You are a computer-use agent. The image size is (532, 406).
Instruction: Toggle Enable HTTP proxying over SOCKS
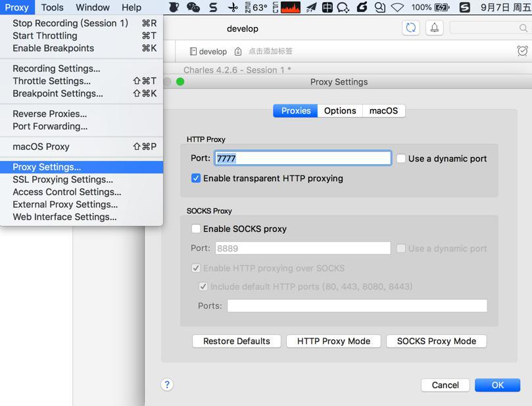(196, 268)
